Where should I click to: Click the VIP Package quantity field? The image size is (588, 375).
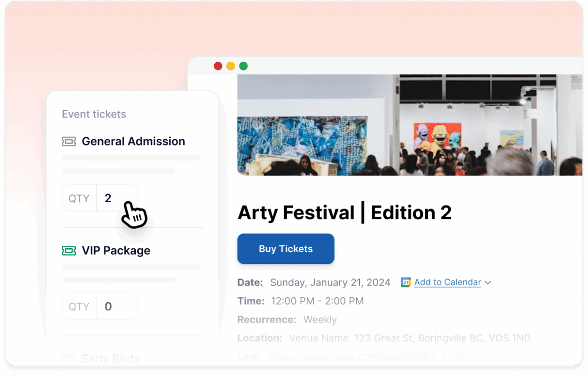116,306
